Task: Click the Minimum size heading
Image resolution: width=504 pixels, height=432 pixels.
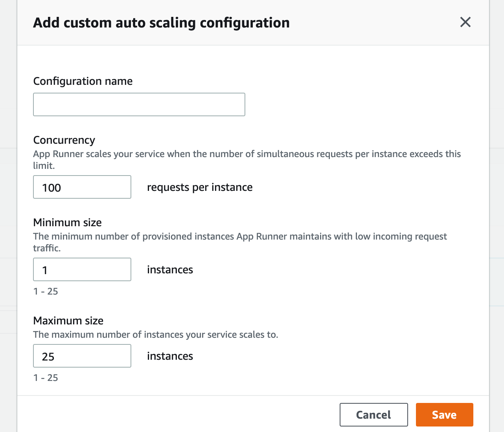Action: [67, 222]
